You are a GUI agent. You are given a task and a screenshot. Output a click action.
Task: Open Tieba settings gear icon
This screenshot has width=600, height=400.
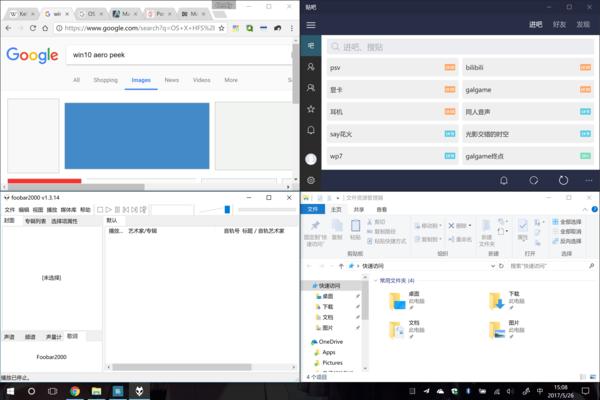pos(311,180)
